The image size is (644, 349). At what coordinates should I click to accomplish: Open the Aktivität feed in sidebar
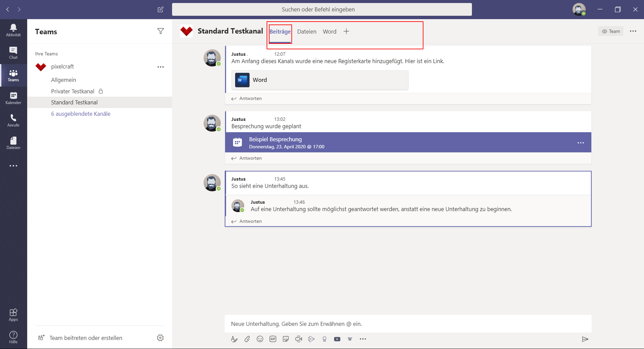13,30
